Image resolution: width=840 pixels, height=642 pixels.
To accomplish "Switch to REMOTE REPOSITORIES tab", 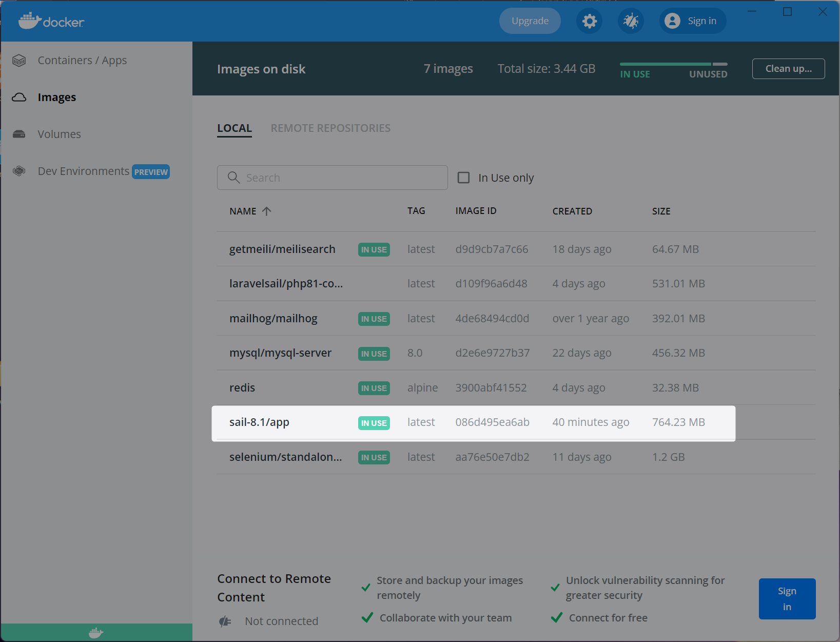I will pyautogui.click(x=331, y=128).
